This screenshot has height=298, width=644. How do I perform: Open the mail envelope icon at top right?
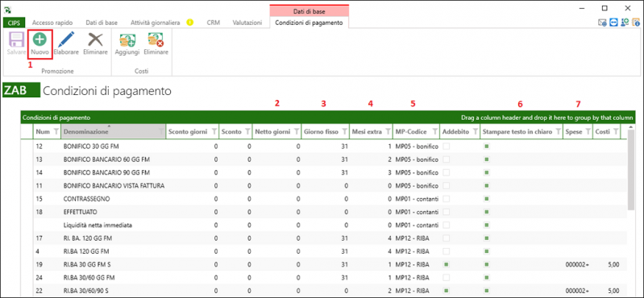(603, 23)
